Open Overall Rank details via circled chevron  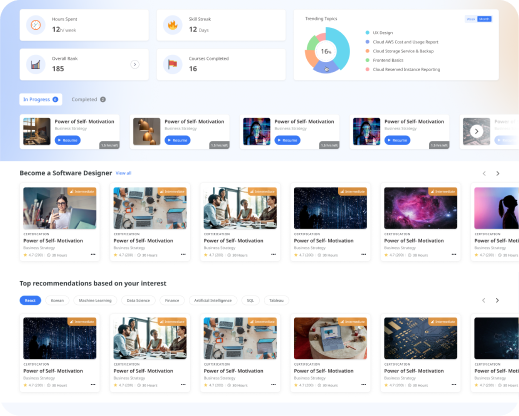pos(135,64)
